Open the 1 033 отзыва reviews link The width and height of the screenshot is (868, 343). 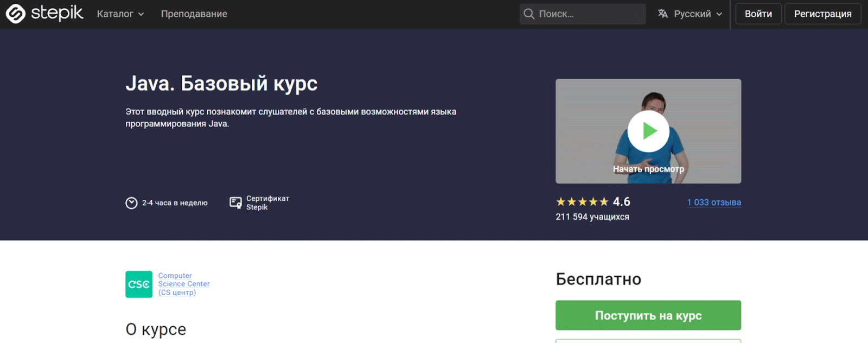pos(714,202)
